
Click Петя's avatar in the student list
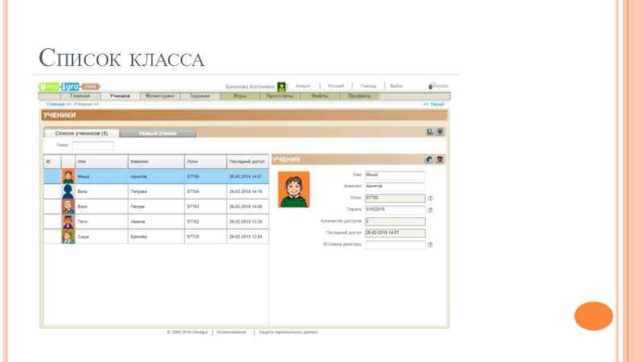point(68,222)
